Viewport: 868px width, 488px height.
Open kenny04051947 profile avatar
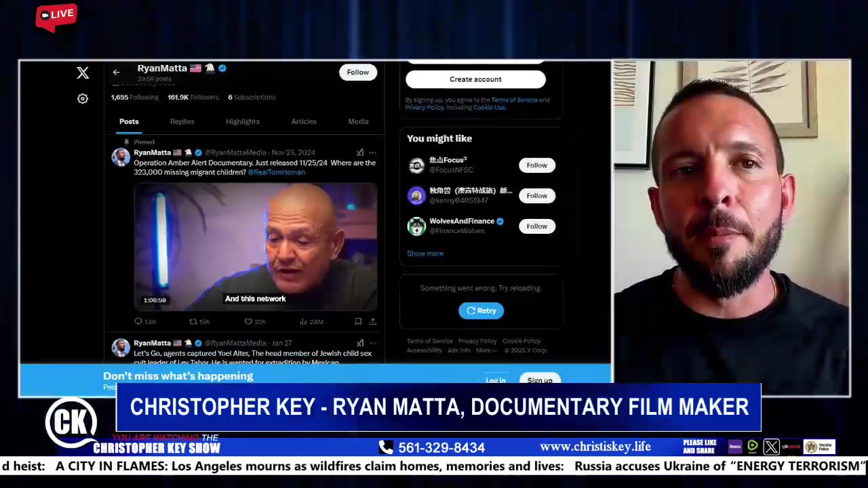[x=416, y=195]
